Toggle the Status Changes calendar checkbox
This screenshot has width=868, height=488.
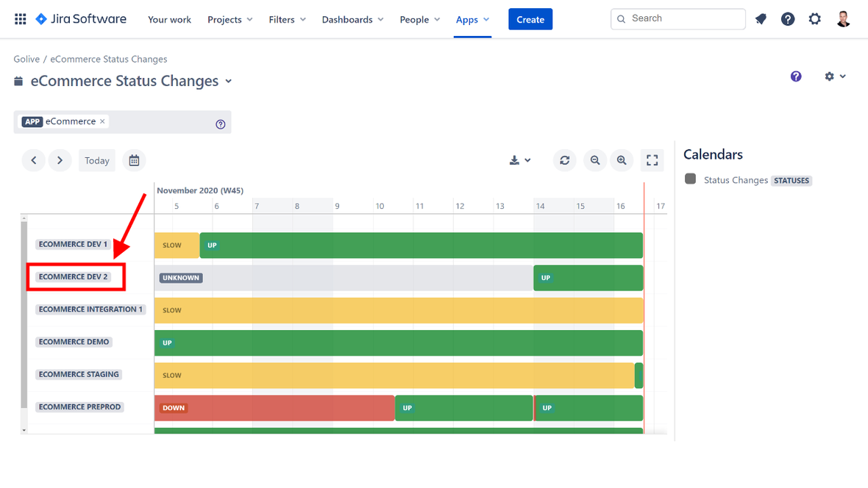tap(690, 179)
